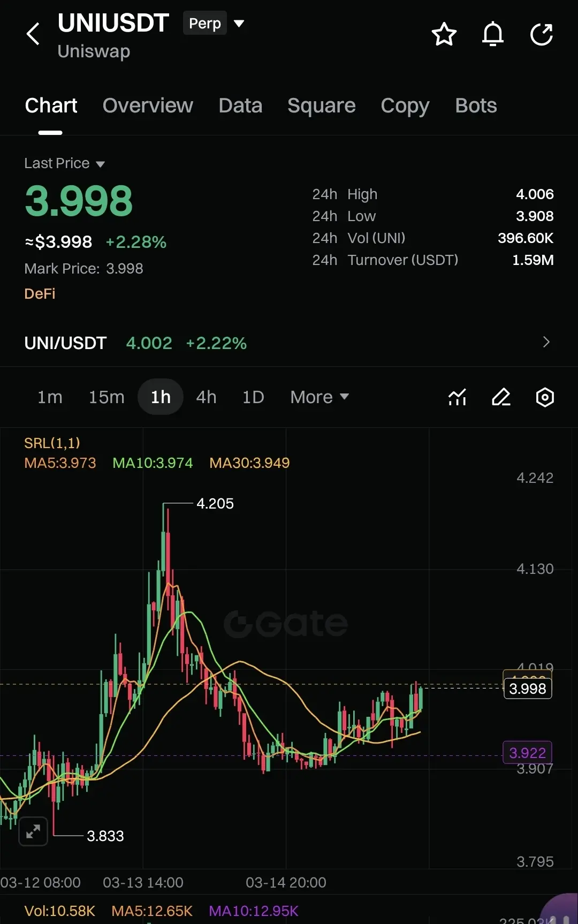Tap the 24h Turnover value 1.59M
The width and height of the screenshot is (578, 924).
click(x=533, y=260)
